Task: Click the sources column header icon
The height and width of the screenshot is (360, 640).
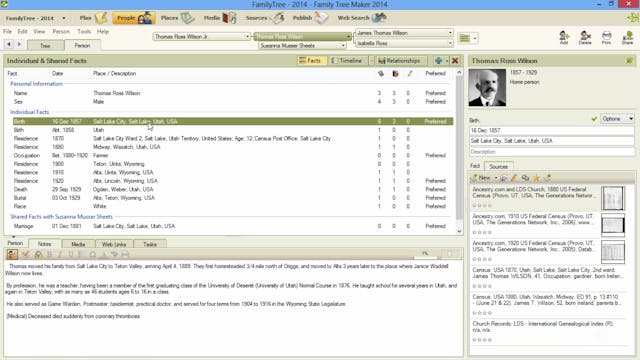Action: click(x=380, y=73)
